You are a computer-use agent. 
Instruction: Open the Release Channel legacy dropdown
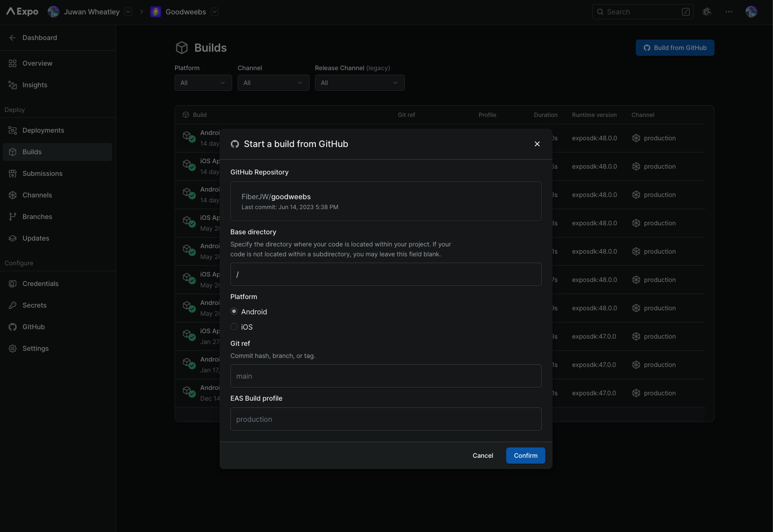(360, 83)
